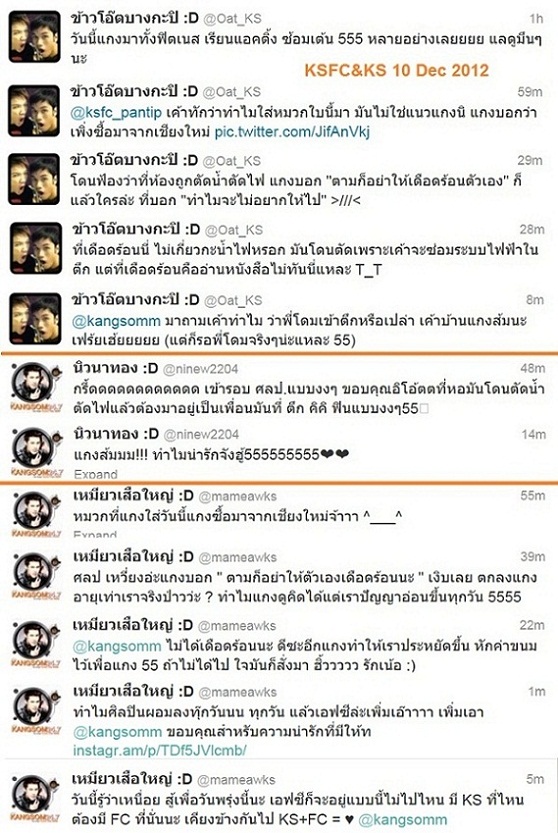This screenshot has height=833, width=558.
Task: Open the pic.twitter.com/JifAnVkj photo link
Action: [292, 132]
